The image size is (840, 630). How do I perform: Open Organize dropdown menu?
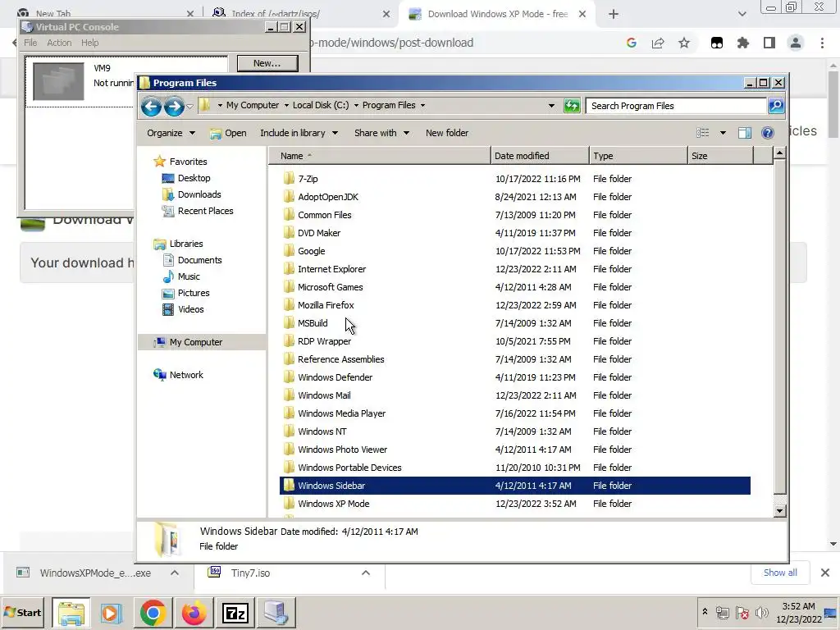pos(171,133)
